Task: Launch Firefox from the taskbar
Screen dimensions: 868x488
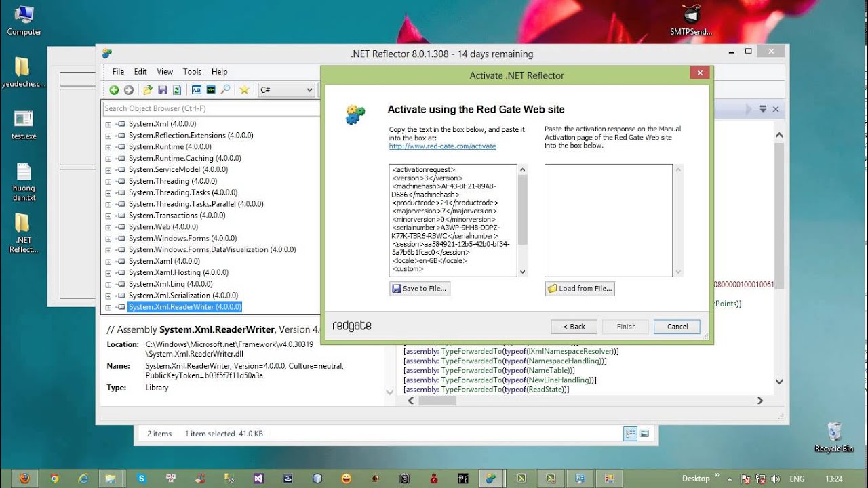Action: (x=24, y=479)
